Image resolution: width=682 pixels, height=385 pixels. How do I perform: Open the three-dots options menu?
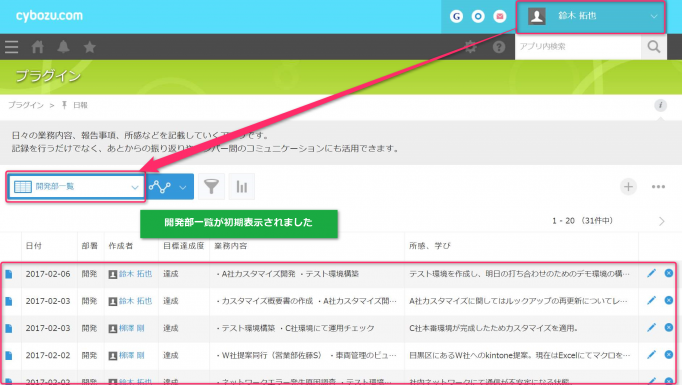[658, 187]
